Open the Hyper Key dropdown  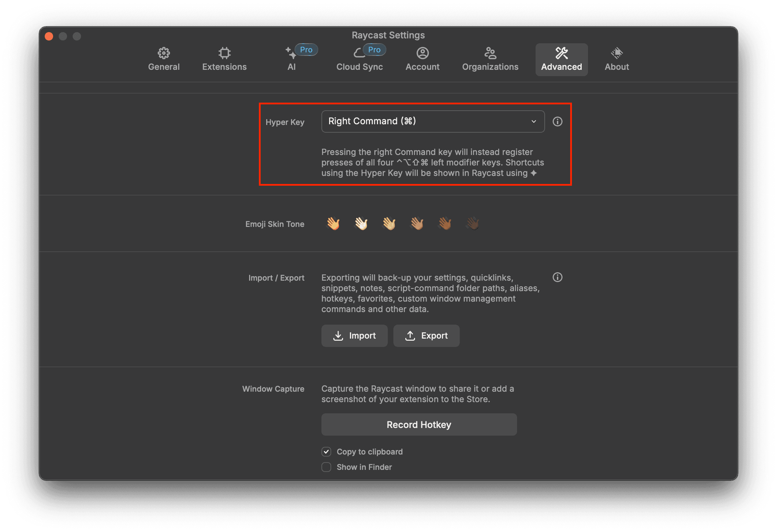tap(433, 121)
